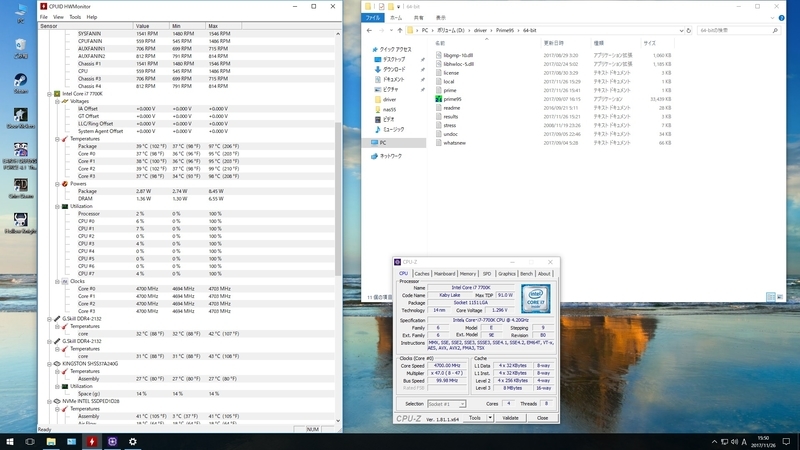Switch to CPU-Z Memory tab
This screenshot has height=450, width=800.
click(468, 273)
